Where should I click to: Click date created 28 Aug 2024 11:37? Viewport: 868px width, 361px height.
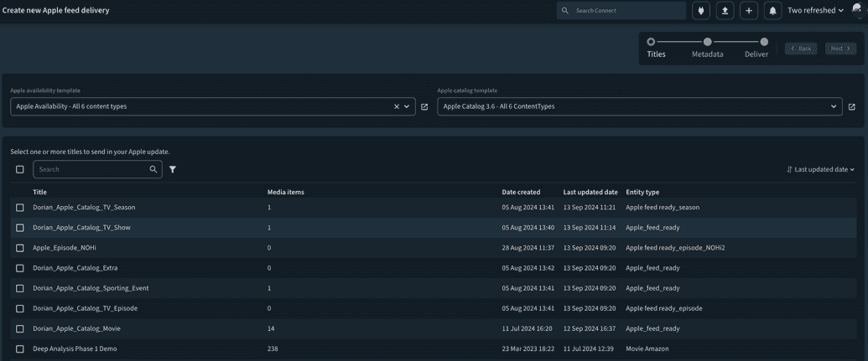528,248
